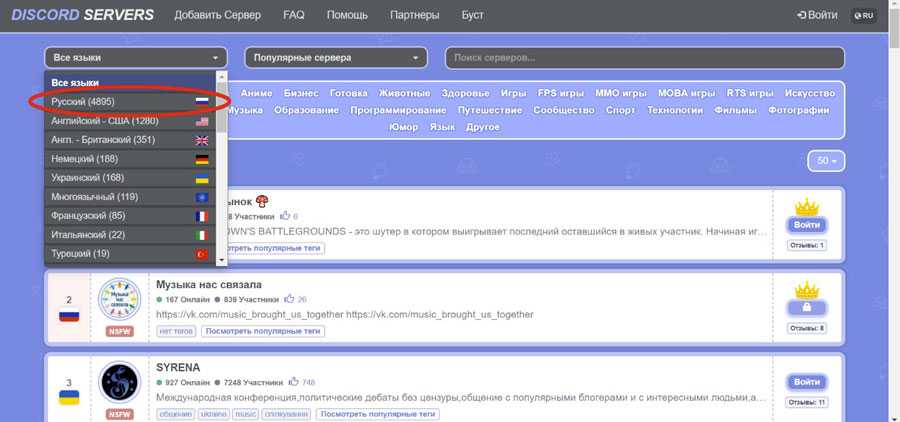
Task: Filter by Путешествие category
Action: [490, 110]
